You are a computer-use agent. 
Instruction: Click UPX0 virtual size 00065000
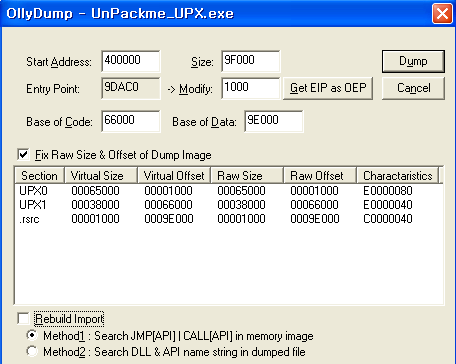95,191
